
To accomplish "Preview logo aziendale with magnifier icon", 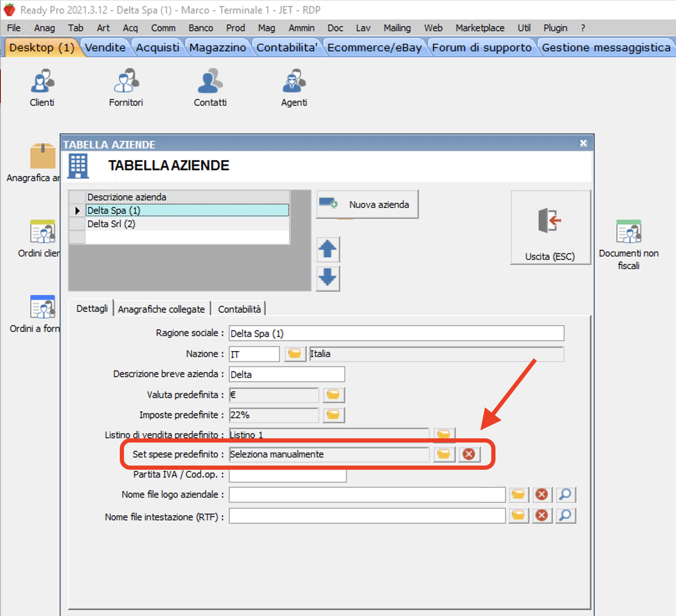I will [565, 494].
